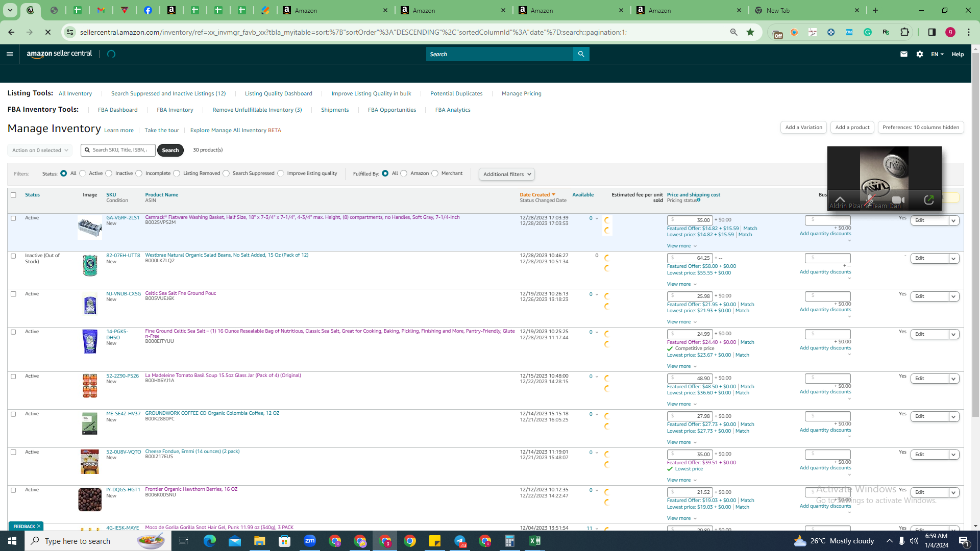Click the share icon in Zoom overlay
The height and width of the screenshot is (551, 980).
point(929,200)
